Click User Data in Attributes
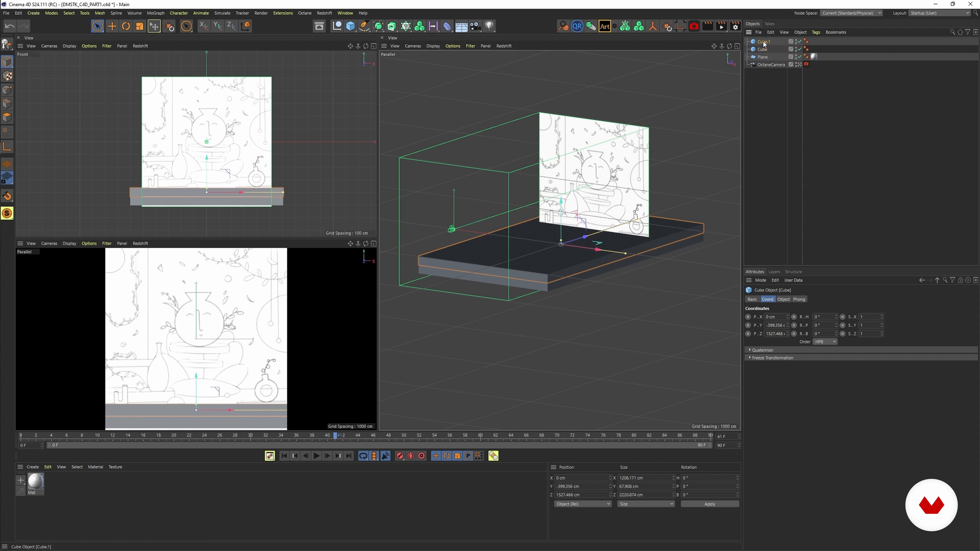The image size is (980, 551). tap(793, 280)
